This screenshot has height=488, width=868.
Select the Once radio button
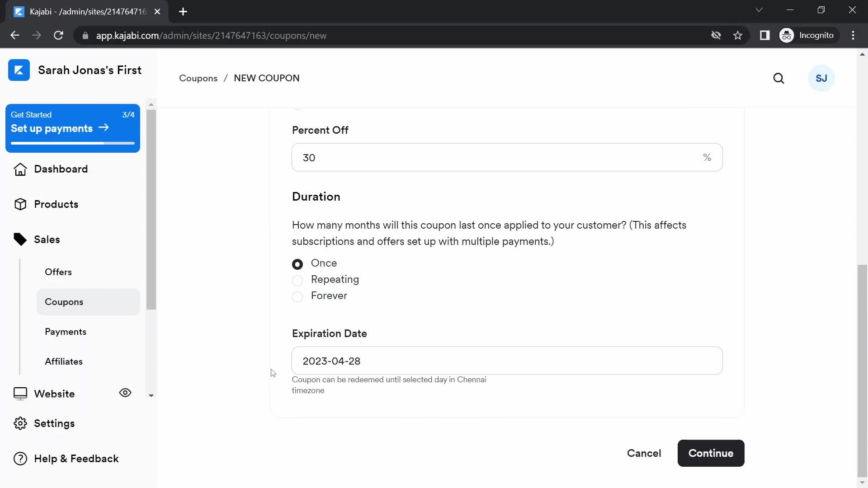[297, 263]
